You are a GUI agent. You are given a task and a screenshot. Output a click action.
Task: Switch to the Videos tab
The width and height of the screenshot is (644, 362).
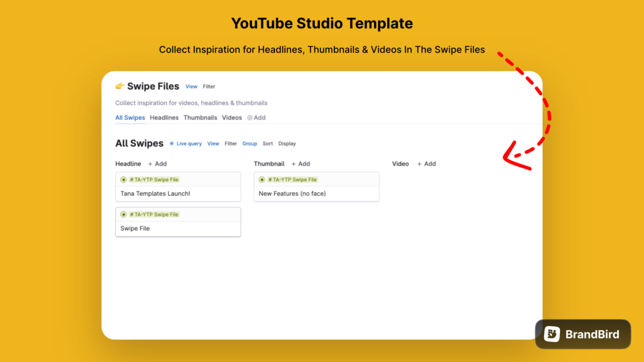point(231,117)
